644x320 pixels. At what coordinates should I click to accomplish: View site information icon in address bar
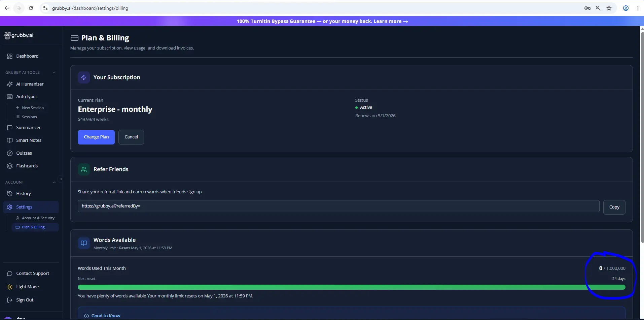pyautogui.click(x=45, y=8)
